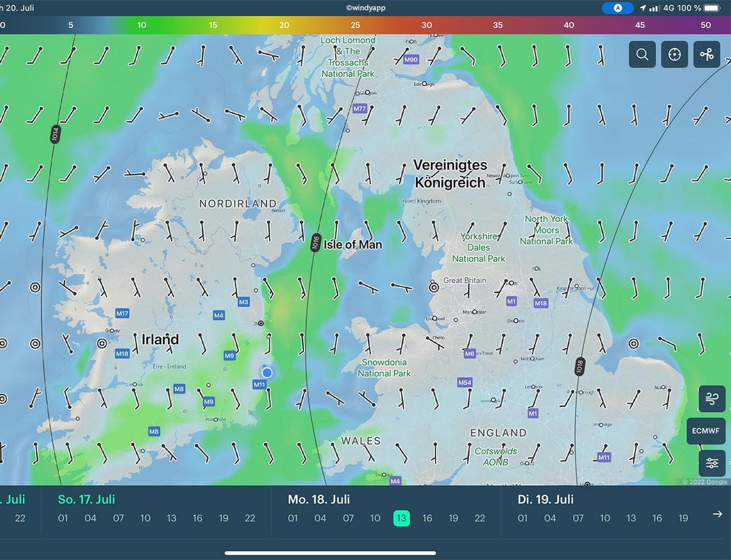The image size is (731, 560).
Task: Tap the Loch Lomond & The Trossachs label
Action: point(348,57)
